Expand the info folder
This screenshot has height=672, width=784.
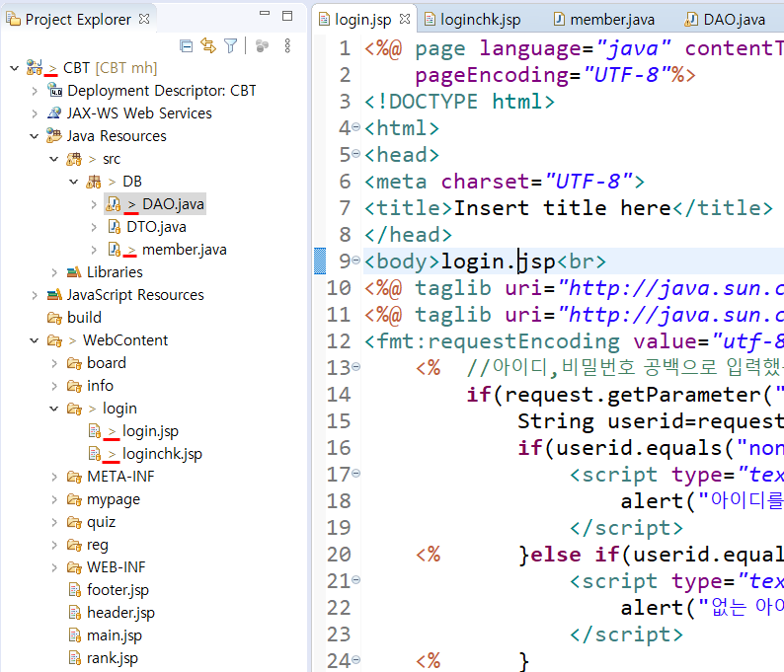[54, 386]
